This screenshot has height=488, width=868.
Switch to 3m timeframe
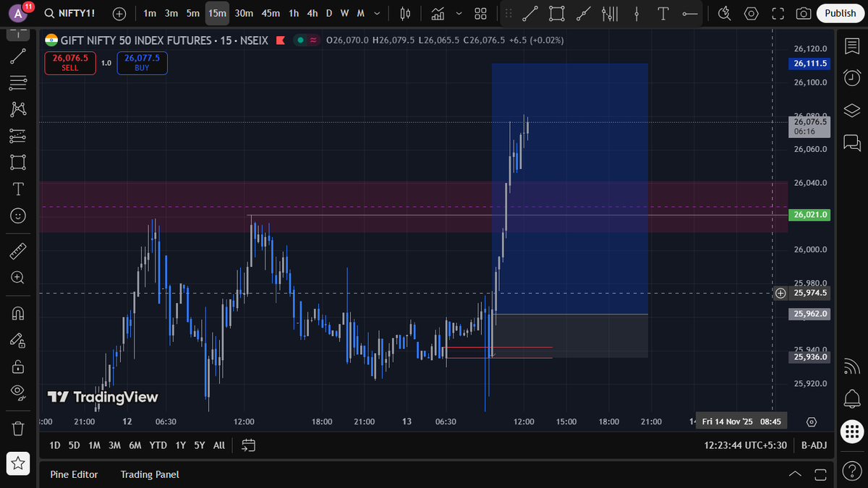[171, 13]
